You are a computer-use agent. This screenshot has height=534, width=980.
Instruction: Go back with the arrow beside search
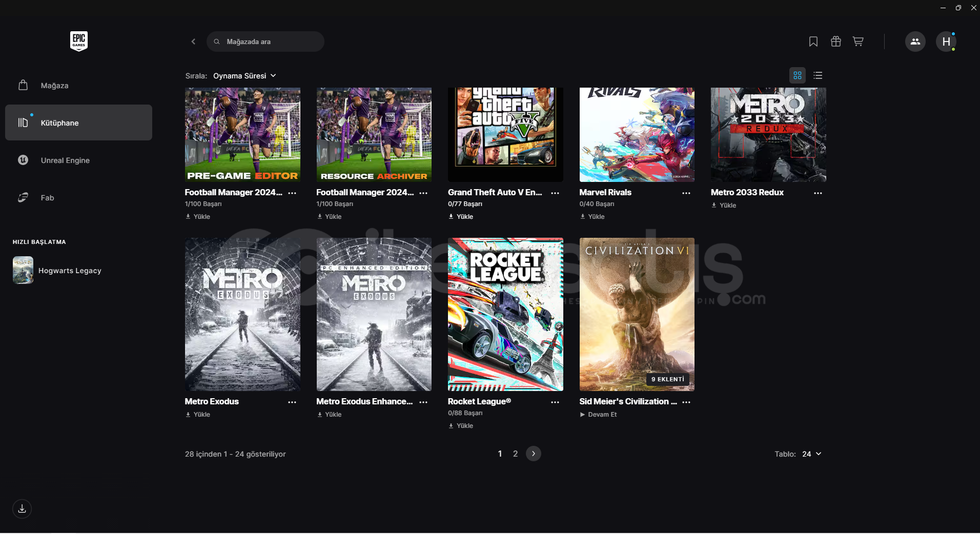[x=193, y=42]
